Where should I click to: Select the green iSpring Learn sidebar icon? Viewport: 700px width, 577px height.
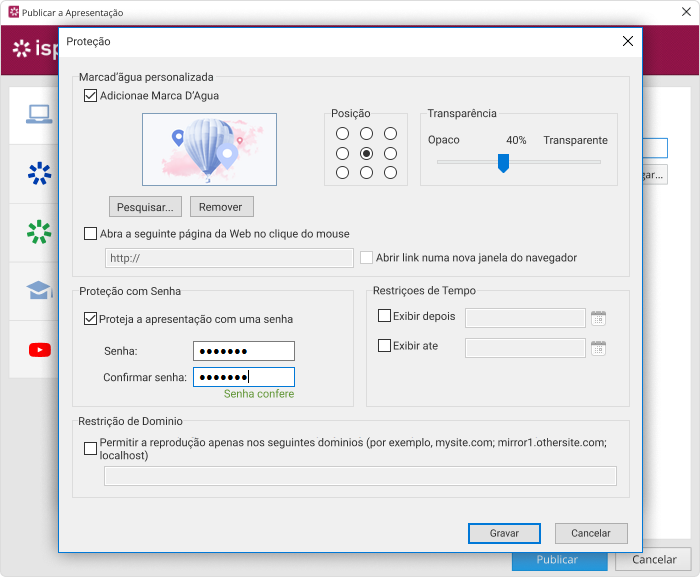[39, 232]
